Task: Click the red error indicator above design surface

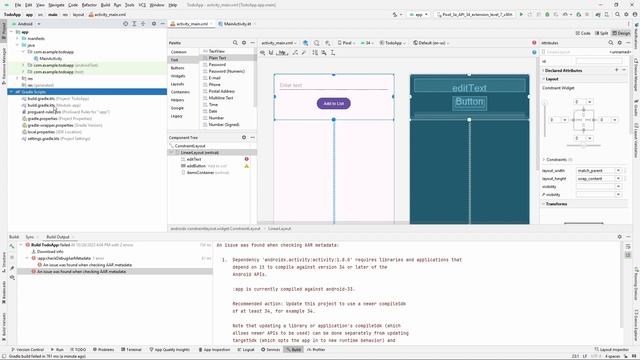Action: (534, 42)
